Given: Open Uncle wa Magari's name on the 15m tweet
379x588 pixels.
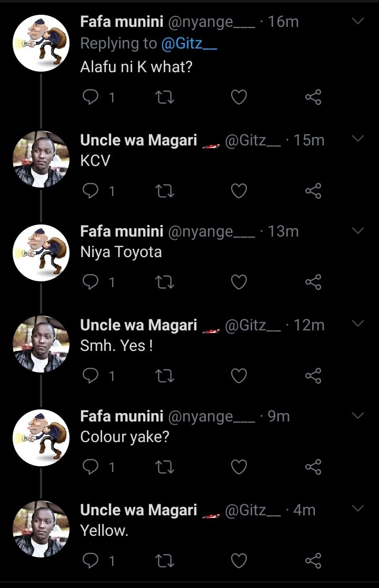Looking at the screenshot, I should coord(138,140).
